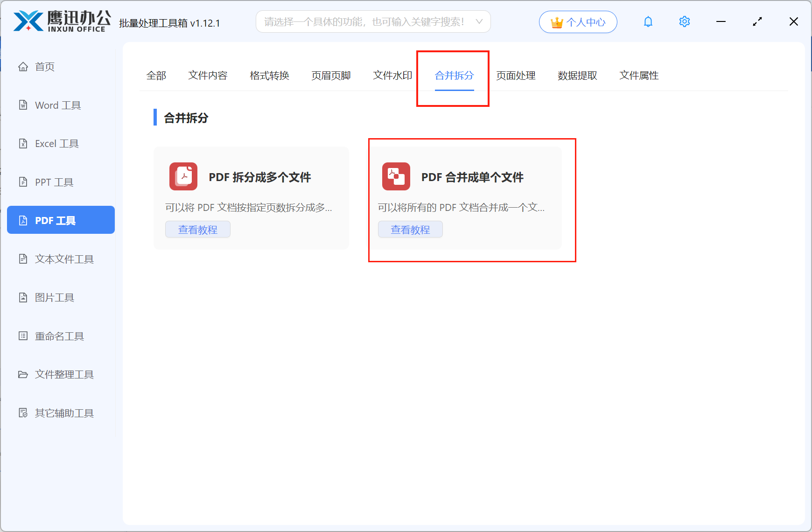The height and width of the screenshot is (532, 812).
Task: Go to the Home page in sidebar
Action: tap(44, 67)
